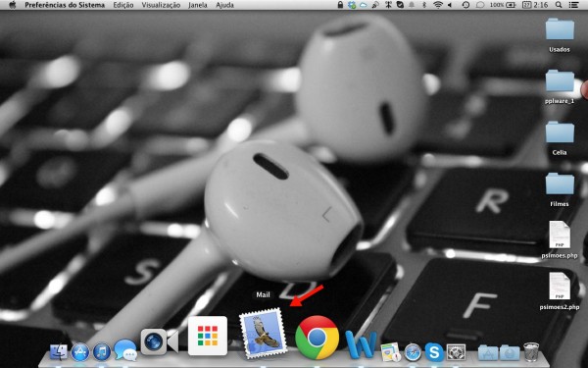This screenshot has height=368, width=588.
Task: Click the bell notification icon in menu bar
Action: [412, 5]
